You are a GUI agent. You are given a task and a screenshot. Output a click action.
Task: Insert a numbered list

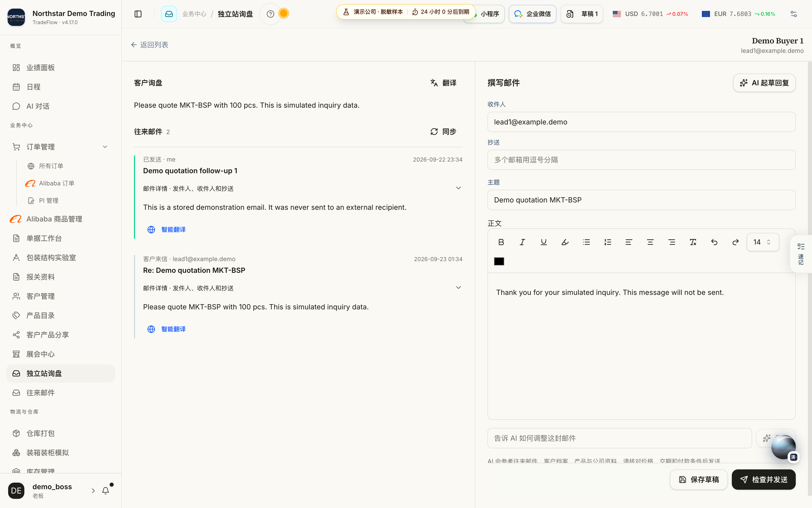click(608, 242)
